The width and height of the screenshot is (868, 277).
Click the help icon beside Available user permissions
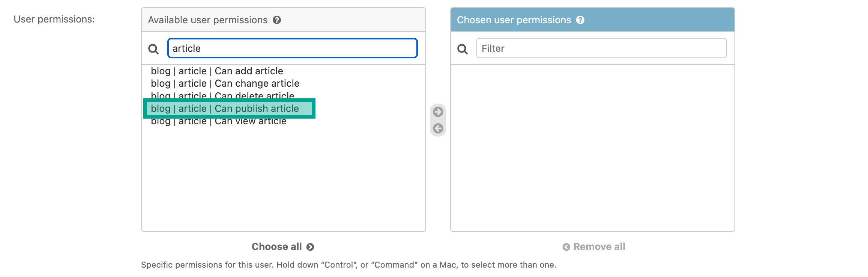click(277, 20)
